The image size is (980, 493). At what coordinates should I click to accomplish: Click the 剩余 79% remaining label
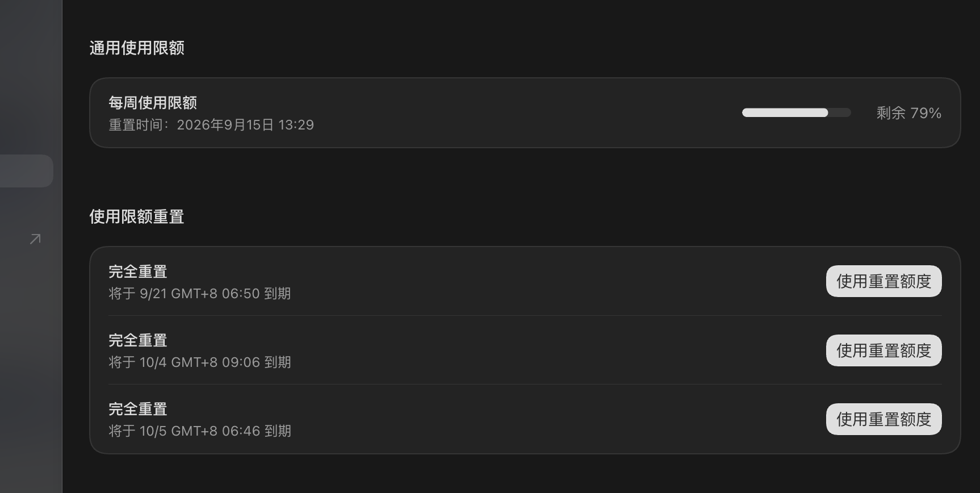[908, 113]
